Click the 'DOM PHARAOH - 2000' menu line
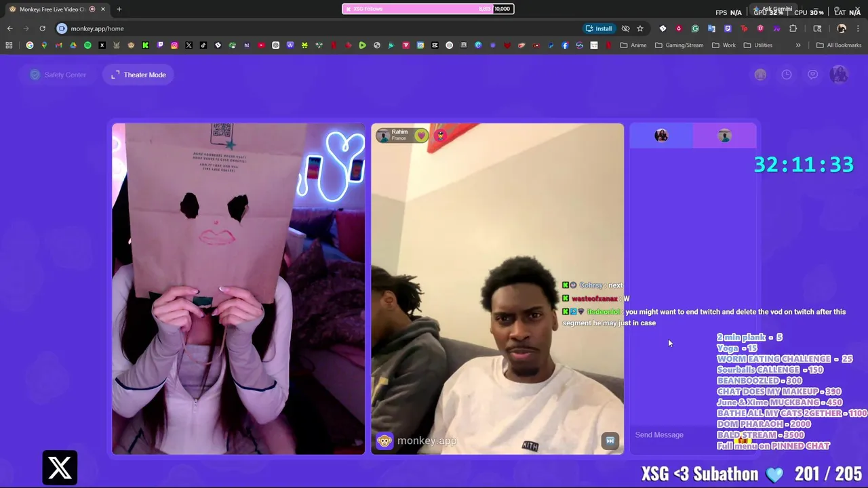868x488 pixels. tap(764, 424)
